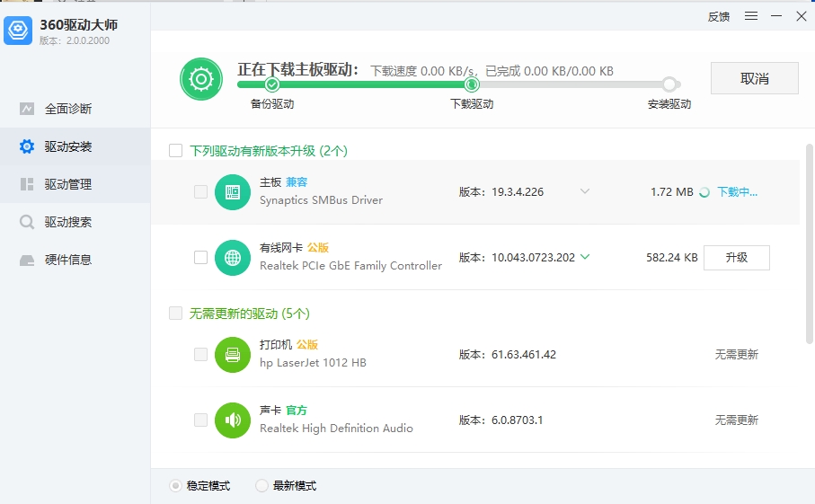The image size is (815, 504).
Task: Click the 下载驱动 current step marker
Action: click(472, 84)
